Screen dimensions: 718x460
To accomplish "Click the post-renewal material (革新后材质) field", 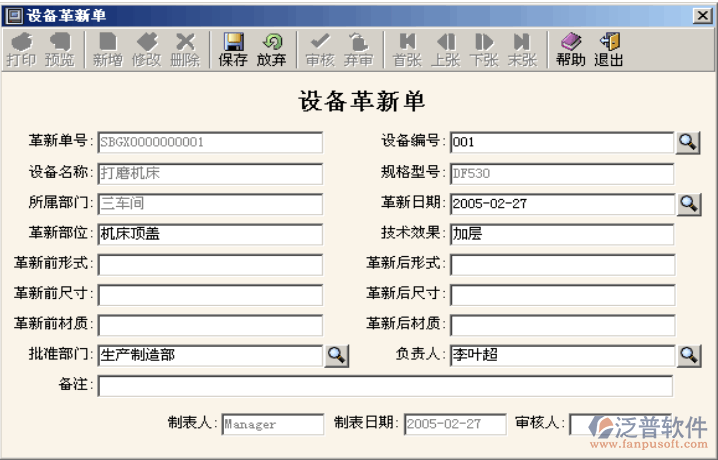I will pos(561,325).
